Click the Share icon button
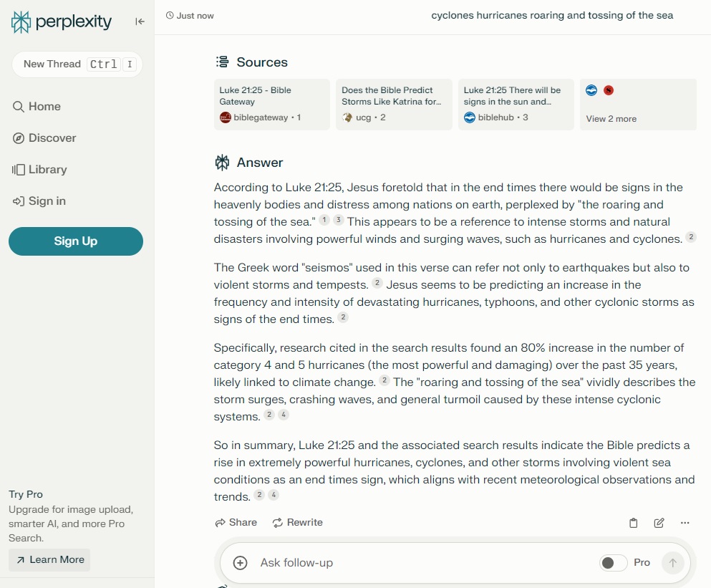 236,523
